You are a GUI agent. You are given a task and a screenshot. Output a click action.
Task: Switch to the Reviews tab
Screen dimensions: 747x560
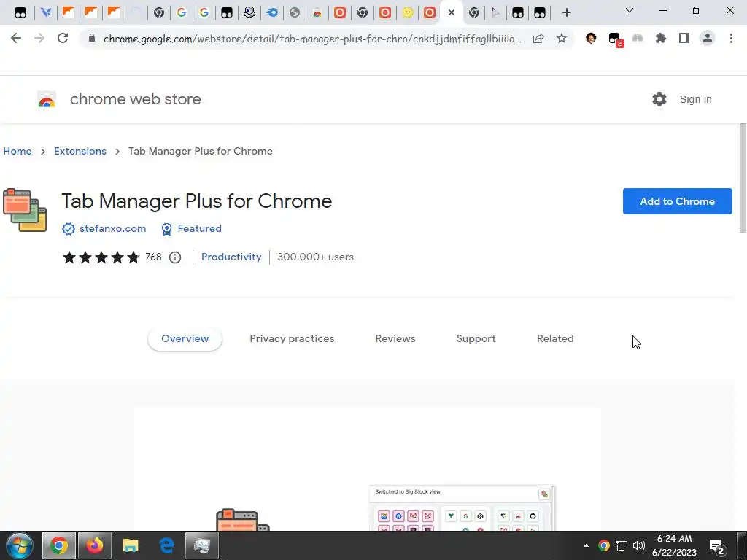coord(395,338)
